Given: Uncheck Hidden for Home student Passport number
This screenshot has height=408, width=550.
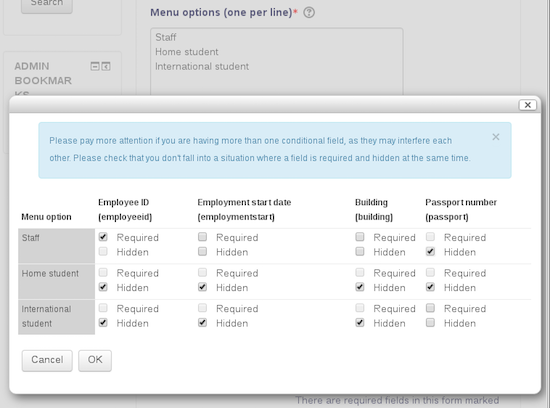Looking at the screenshot, I should tap(430, 287).
